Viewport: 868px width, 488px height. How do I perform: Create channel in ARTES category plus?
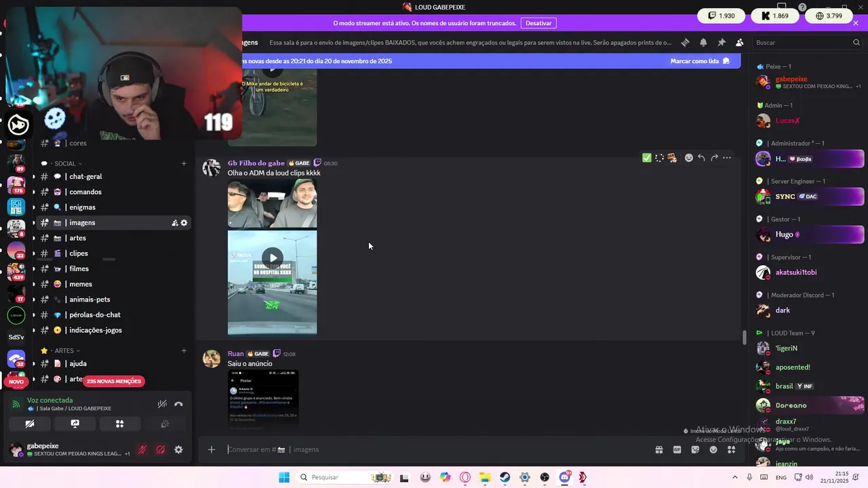tap(184, 350)
